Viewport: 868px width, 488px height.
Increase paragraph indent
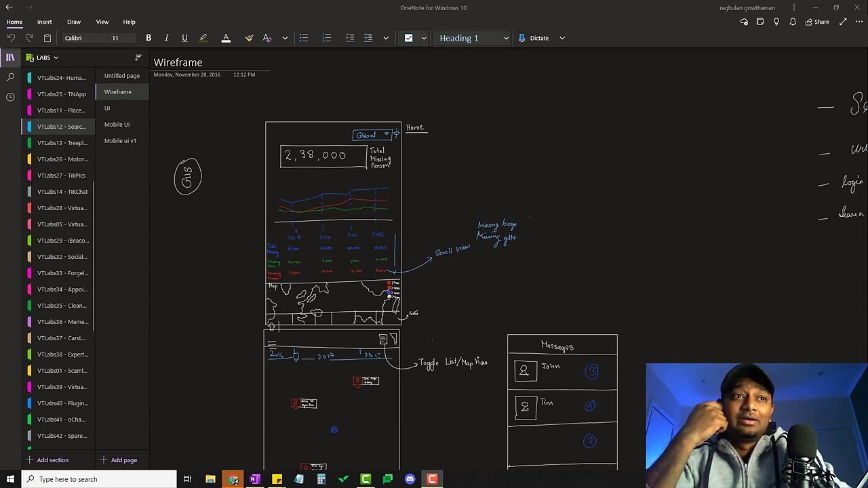click(368, 38)
